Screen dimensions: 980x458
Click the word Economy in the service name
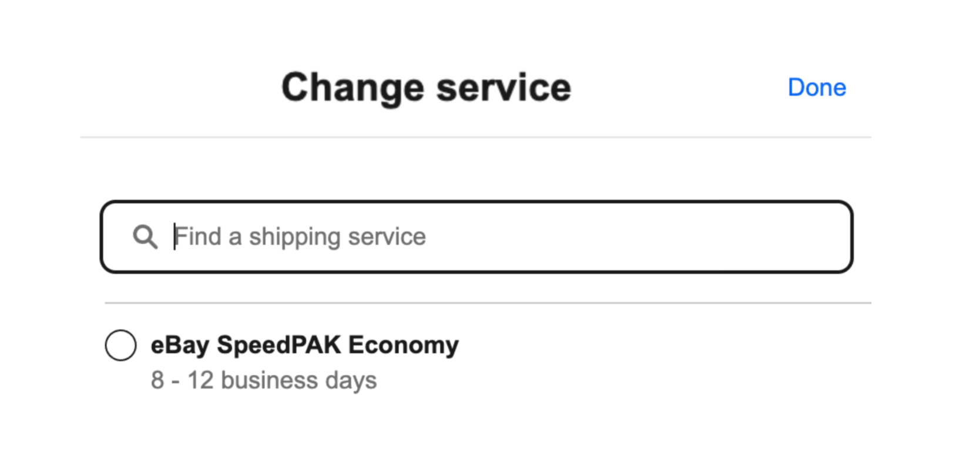[403, 345]
